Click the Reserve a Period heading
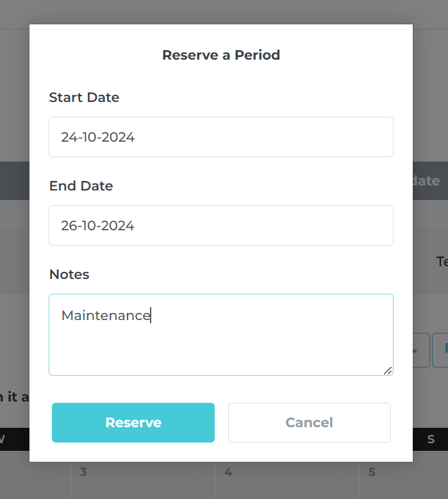The width and height of the screenshot is (448, 499). (221, 55)
